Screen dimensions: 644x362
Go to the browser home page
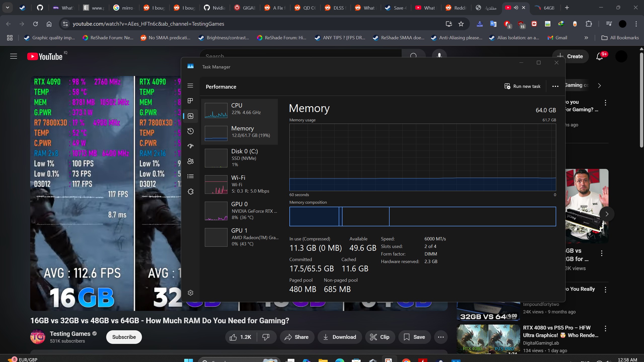[49, 24]
